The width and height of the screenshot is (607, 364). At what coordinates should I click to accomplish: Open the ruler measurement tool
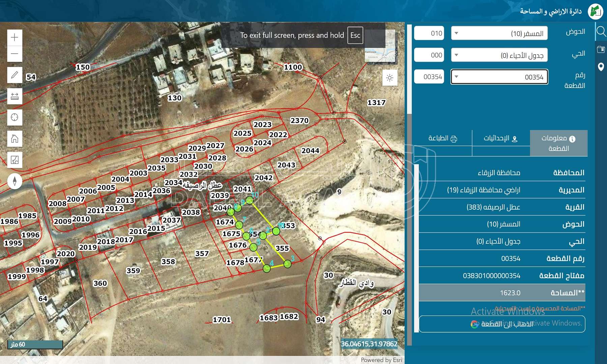tap(15, 96)
